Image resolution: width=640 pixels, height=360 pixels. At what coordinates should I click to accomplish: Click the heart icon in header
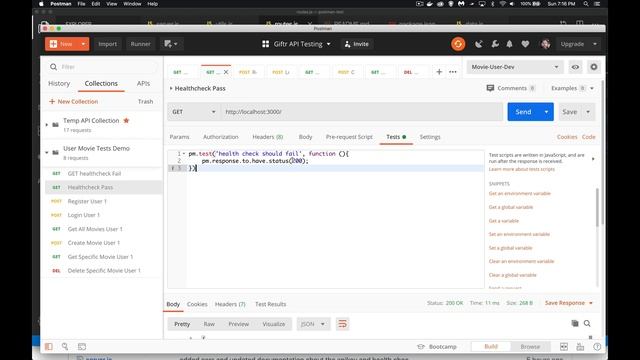[525, 44]
